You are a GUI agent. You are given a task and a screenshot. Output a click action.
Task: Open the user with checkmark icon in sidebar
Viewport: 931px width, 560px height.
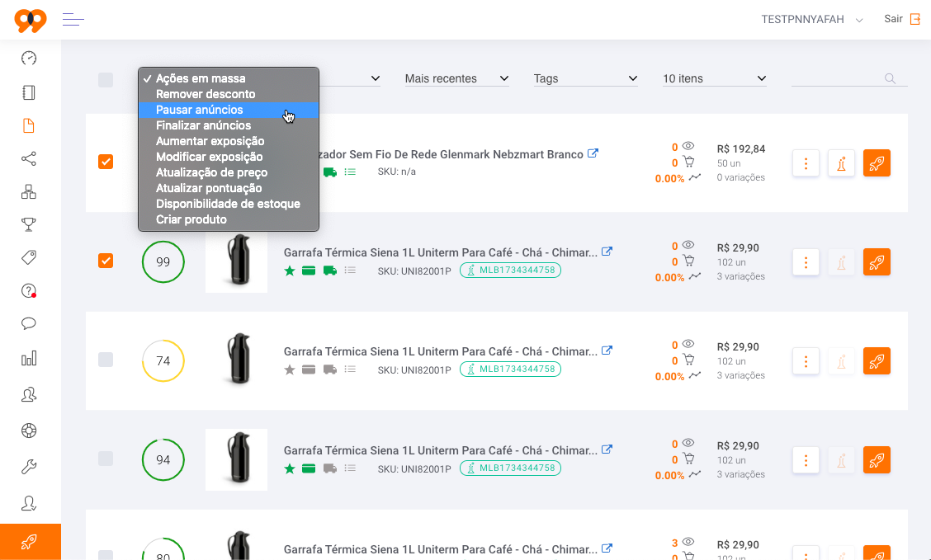coord(29,503)
